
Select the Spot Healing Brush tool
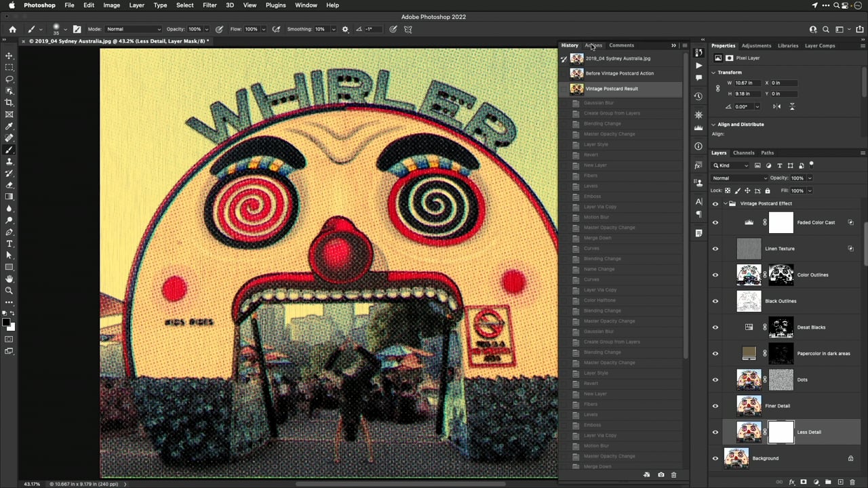(x=9, y=138)
